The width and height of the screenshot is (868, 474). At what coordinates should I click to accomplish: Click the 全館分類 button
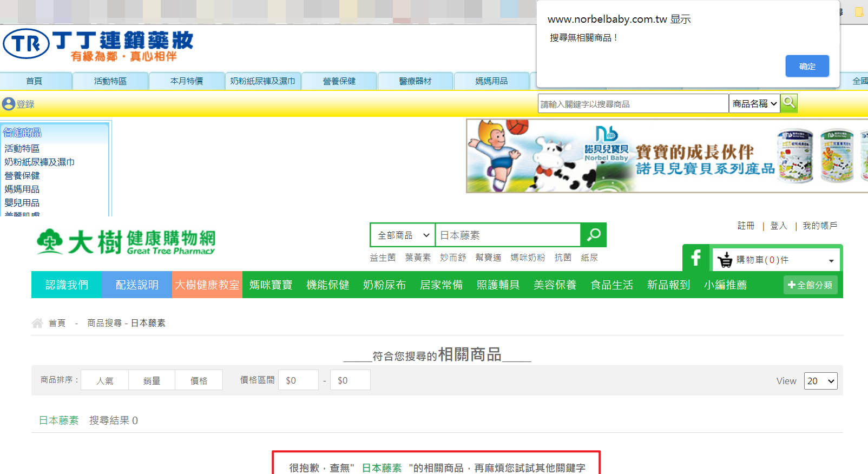coord(810,285)
